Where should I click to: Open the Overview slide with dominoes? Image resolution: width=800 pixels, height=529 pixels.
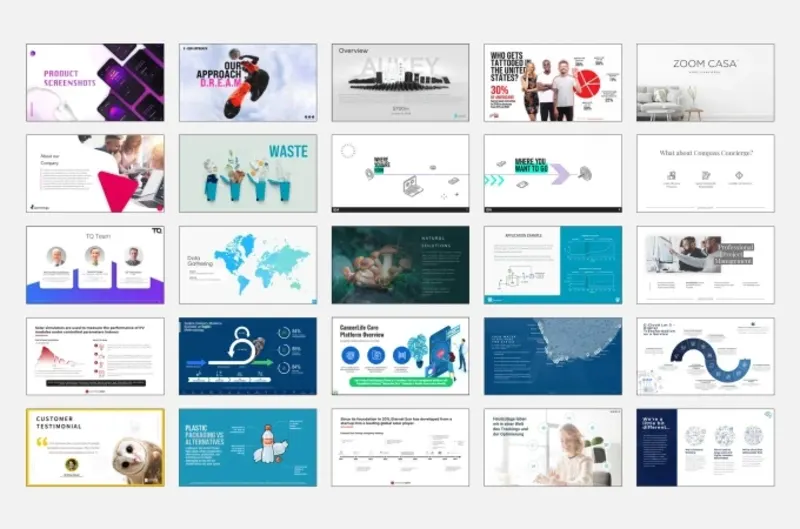click(x=401, y=83)
